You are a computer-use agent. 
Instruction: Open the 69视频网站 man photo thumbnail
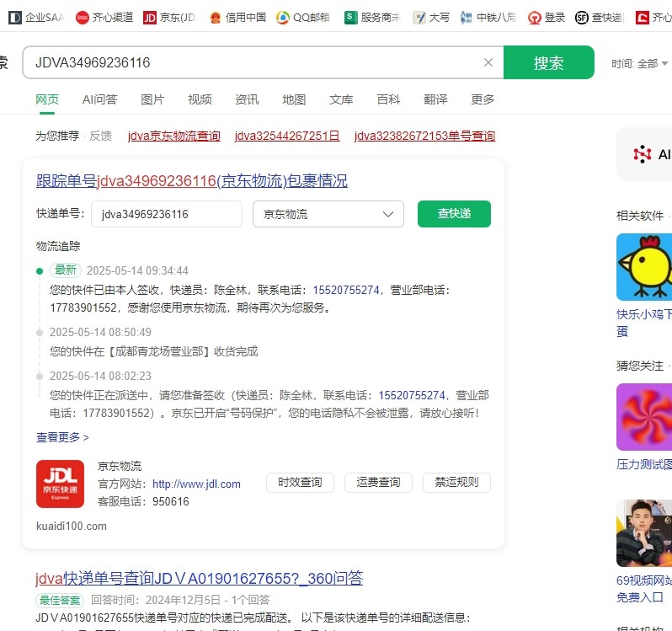pyautogui.click(x=644, y=533)
